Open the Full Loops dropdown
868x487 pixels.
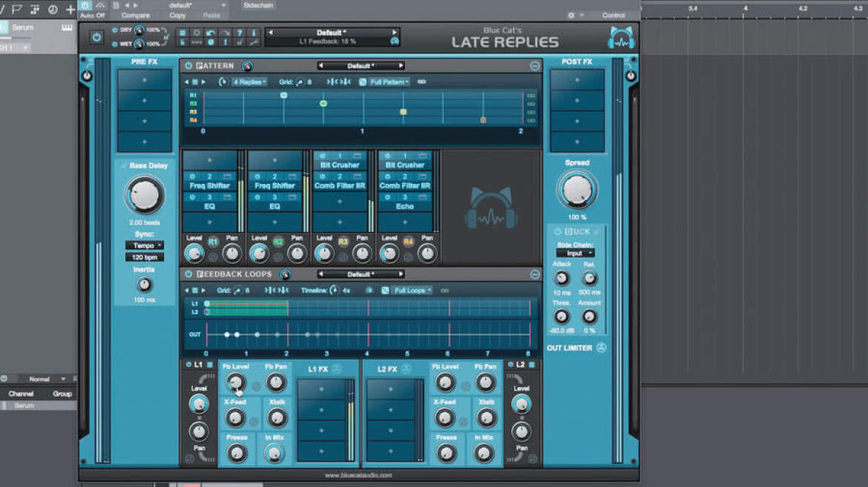[412, 291]
